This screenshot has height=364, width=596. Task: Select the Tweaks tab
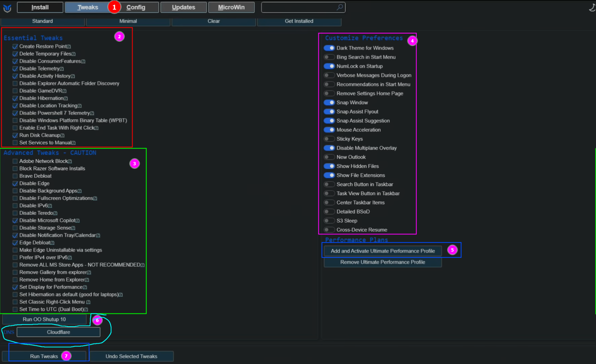pyautogui.click(x=88, y=7)
